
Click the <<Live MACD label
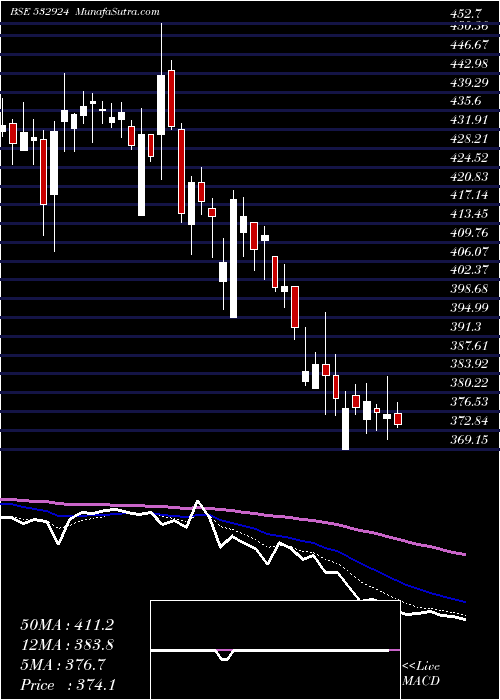421,674
